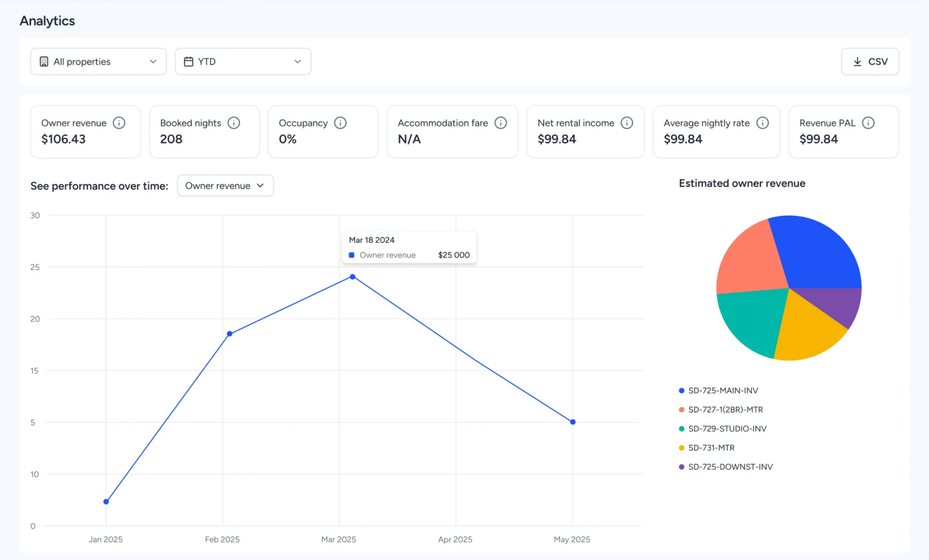Click the Owner revenue info icon
929x560 pixels.
(x=119, y=123)
